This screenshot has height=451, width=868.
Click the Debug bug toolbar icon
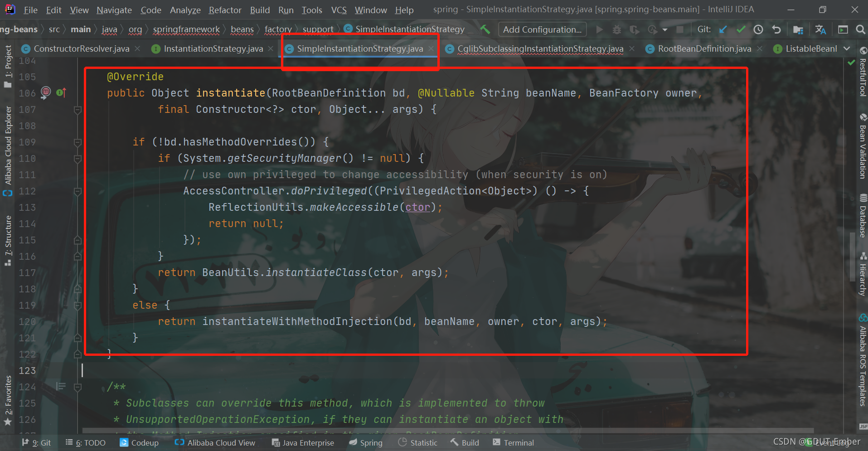click(617, 29)
